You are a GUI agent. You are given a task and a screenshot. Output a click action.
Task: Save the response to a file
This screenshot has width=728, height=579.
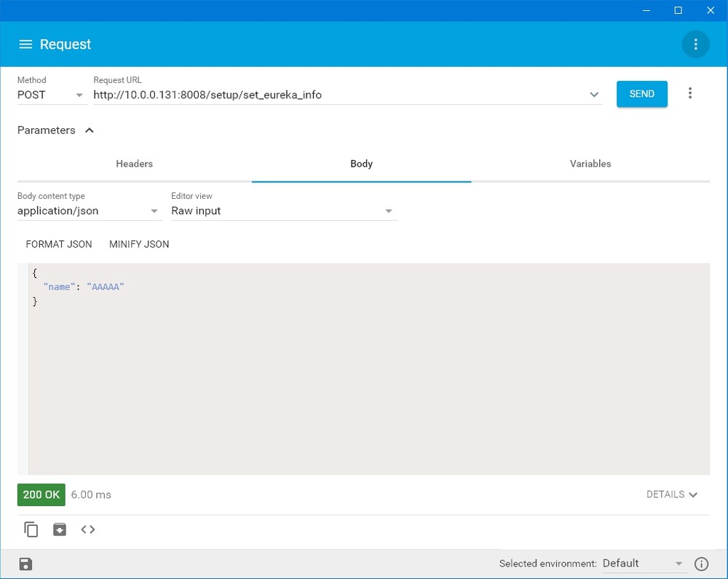[60, 529]
